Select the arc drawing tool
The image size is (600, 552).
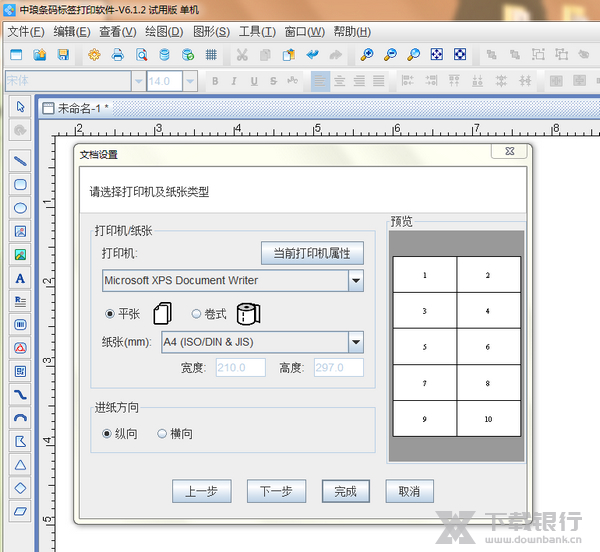(20, 418)
